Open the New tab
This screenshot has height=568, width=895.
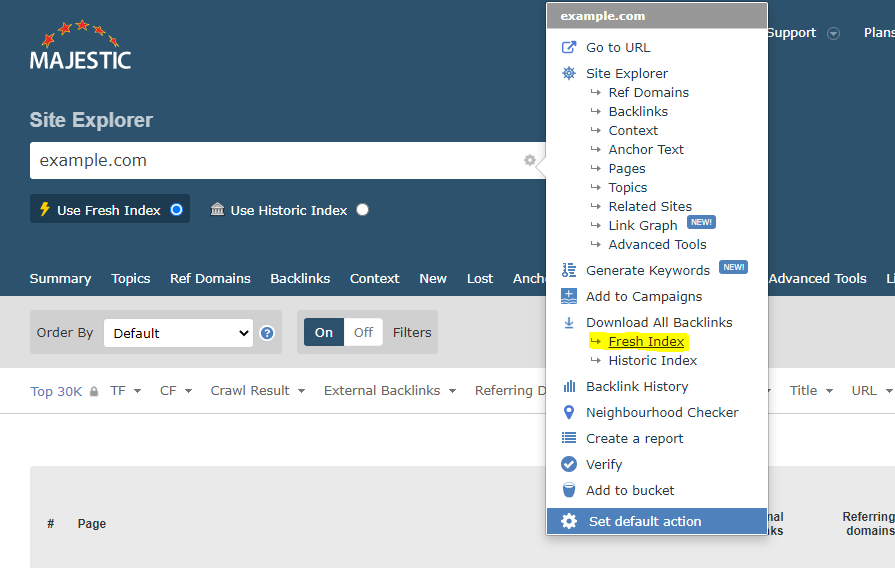[x=433, y=279]
